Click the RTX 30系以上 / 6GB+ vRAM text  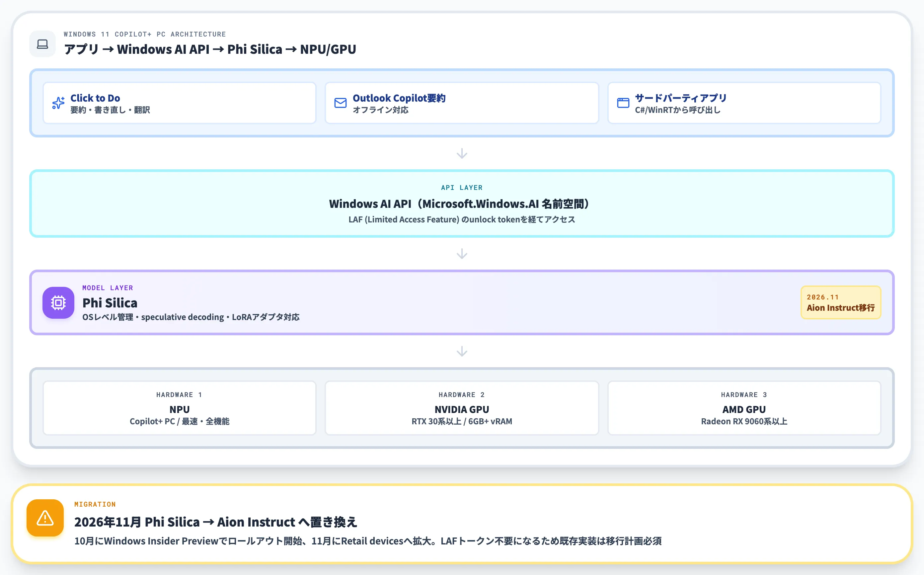click(x=462, y=421)
